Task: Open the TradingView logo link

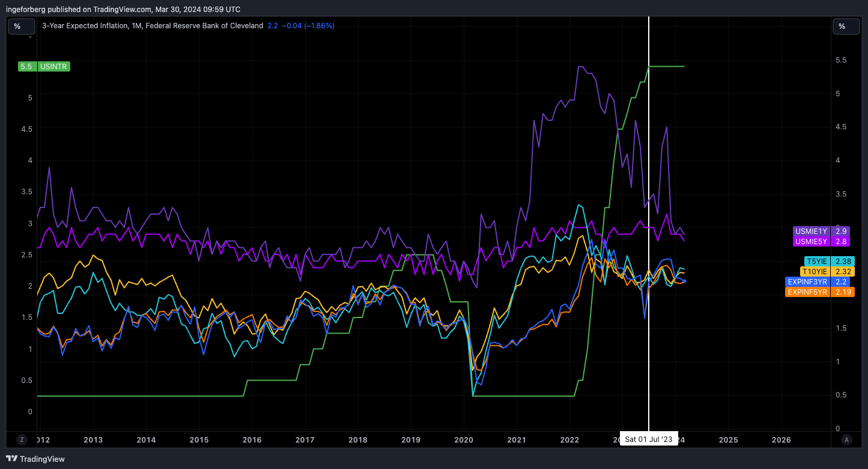Action: (35, 459)
